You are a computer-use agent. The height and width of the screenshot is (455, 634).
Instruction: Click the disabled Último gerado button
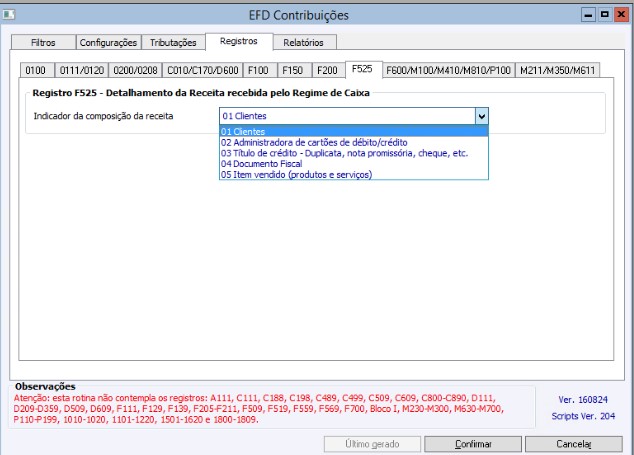tap(372, 444)
